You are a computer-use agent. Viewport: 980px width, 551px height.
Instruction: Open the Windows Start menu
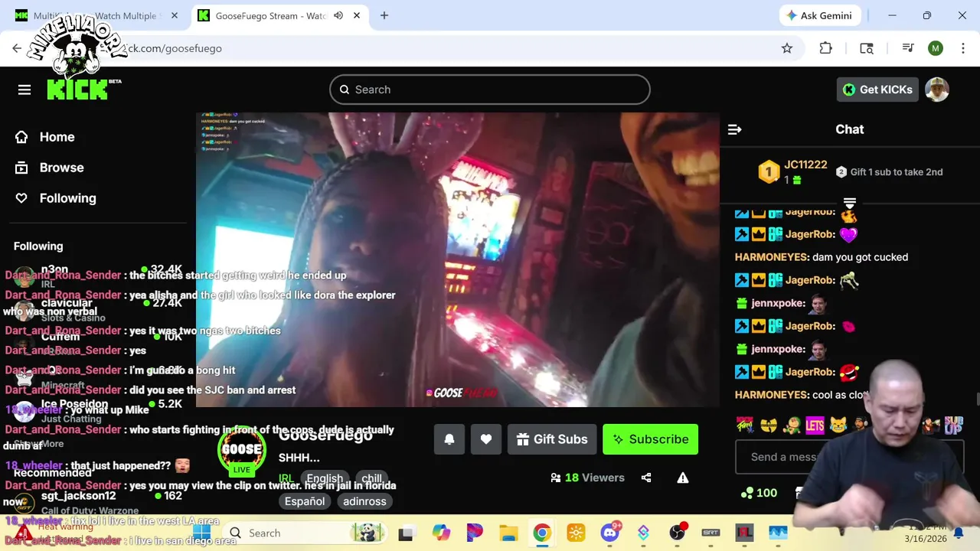pos(202,533)
